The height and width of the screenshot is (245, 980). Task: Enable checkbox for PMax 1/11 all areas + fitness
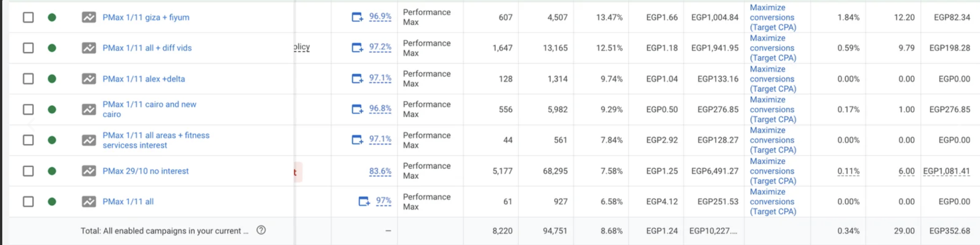coord(28,140)
